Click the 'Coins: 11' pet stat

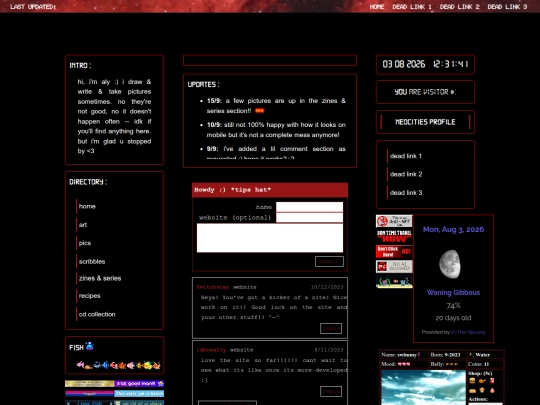[478, 364]
